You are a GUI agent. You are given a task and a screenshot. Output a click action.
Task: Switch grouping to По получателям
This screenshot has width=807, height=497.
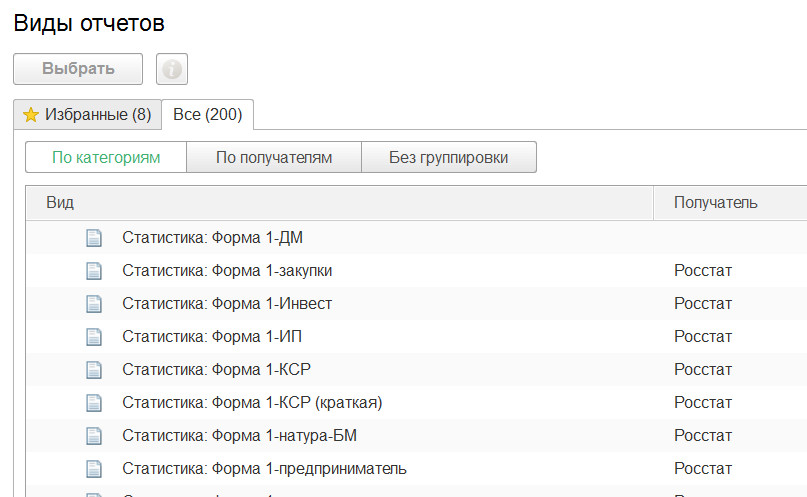coord(274,157)
